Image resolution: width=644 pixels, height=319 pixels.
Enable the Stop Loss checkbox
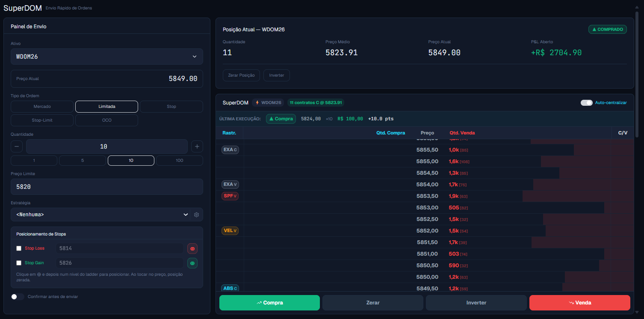pyautogui.click(x=19, y=248)
